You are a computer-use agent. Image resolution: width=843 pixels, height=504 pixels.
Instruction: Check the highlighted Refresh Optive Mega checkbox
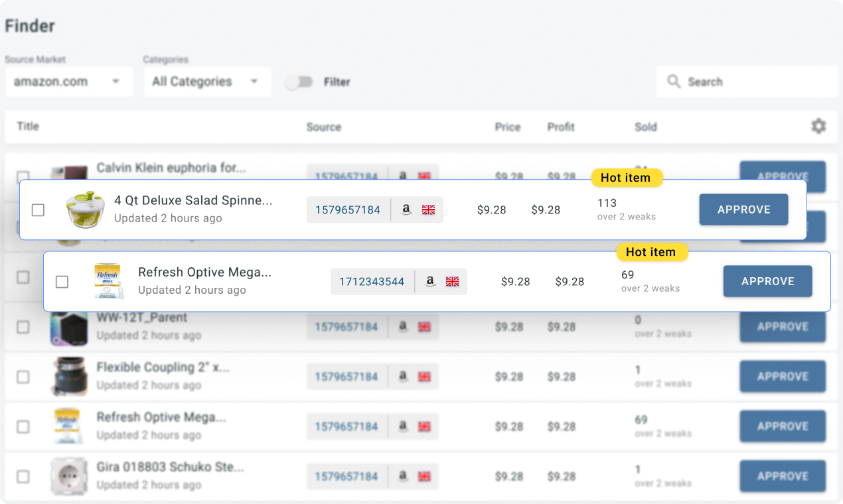pyautogui.click(x=62, y=281)
